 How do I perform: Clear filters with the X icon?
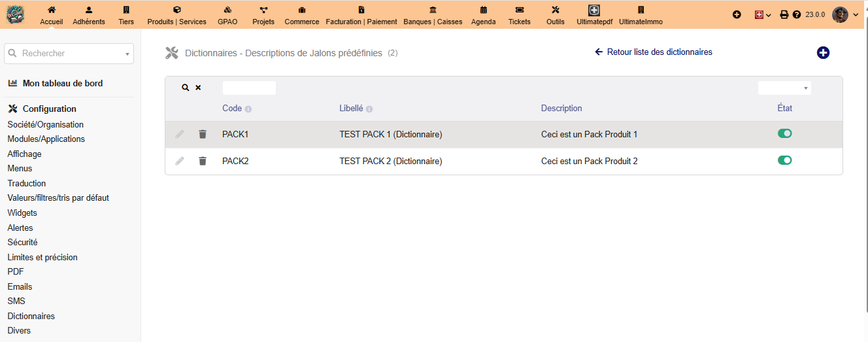(198, 88)
